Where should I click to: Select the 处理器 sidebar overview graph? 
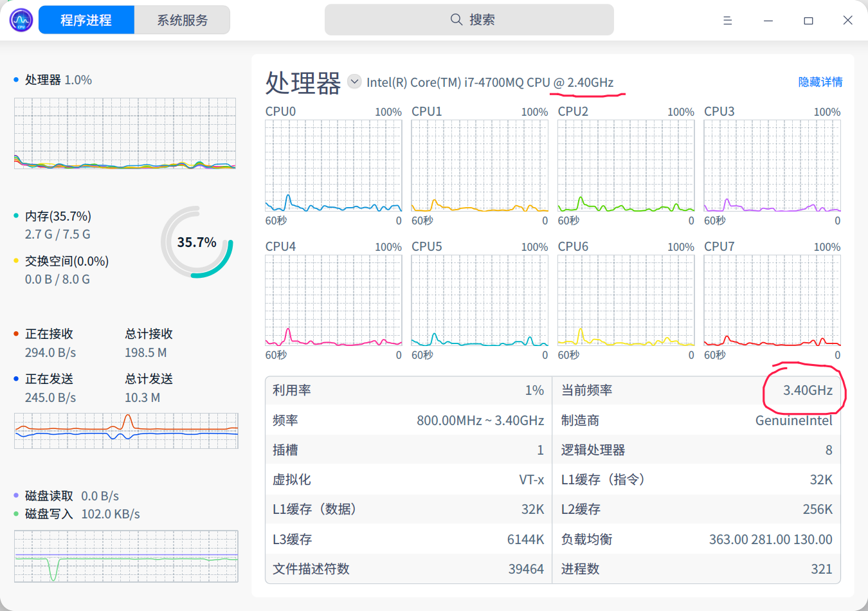click(125, 133)
